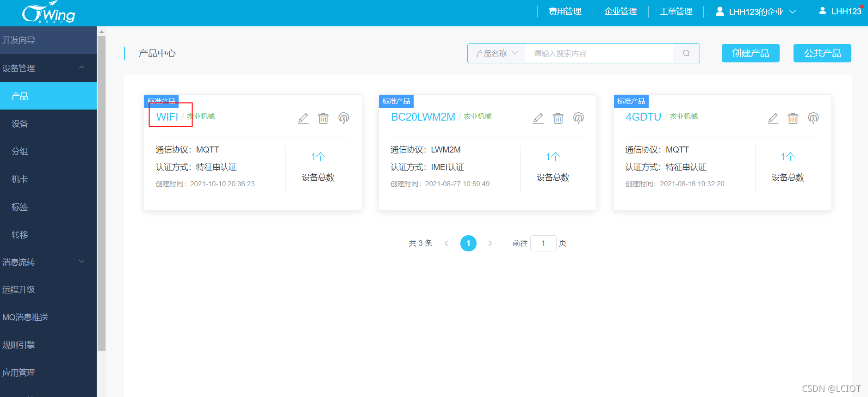Delete the WIFI product via trash icon
Screen dimensions: 868x397
[x=323, y=118]
